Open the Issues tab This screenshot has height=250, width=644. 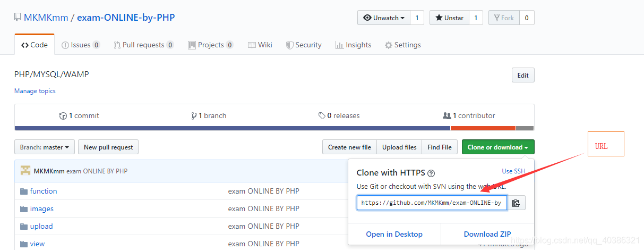[x=80, y=45]
